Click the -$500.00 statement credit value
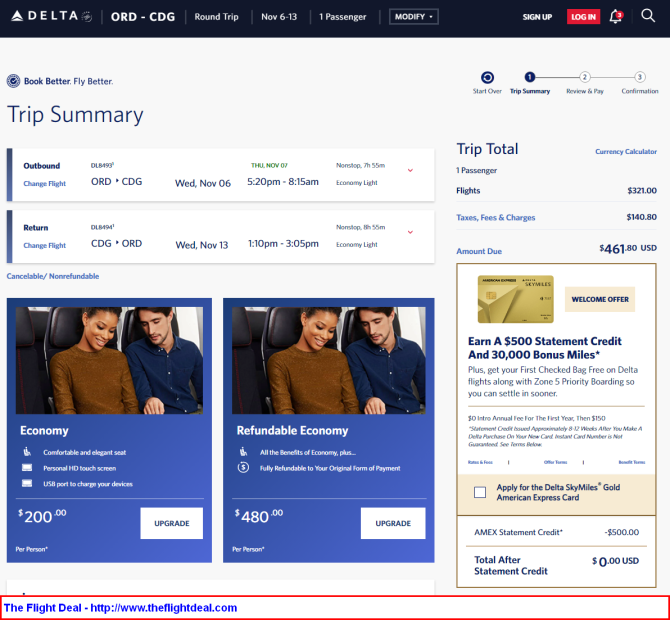This screenshot has height=620, width=670. click(x=622, y=532)
